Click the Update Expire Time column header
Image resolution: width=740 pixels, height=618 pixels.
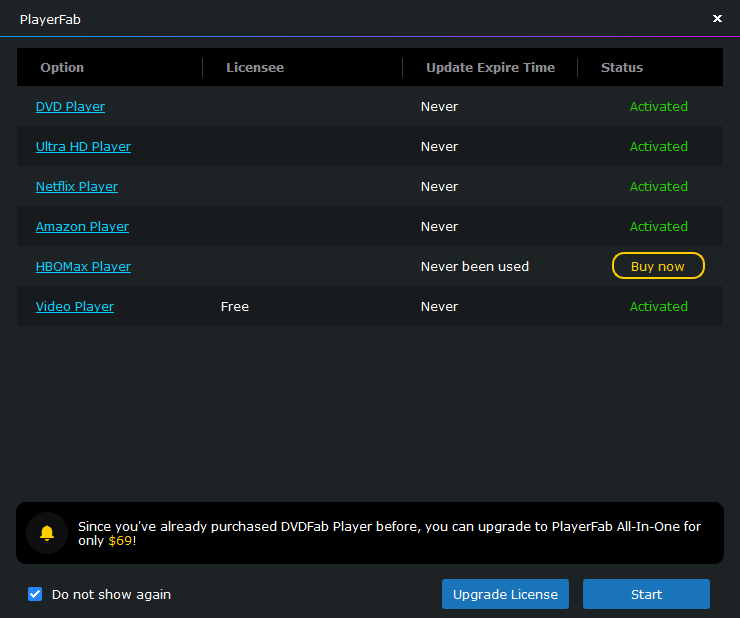(x=490, y=68)
